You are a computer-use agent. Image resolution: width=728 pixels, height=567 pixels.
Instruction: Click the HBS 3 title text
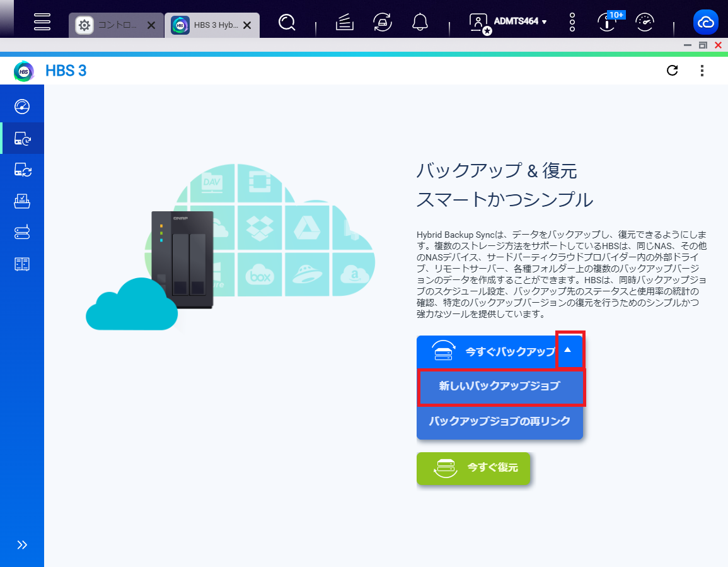pyautogui.click(x=66, y=71)
